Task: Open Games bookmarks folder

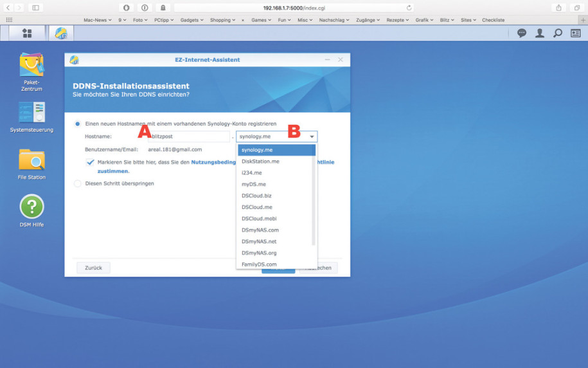Action: point(261,20)
